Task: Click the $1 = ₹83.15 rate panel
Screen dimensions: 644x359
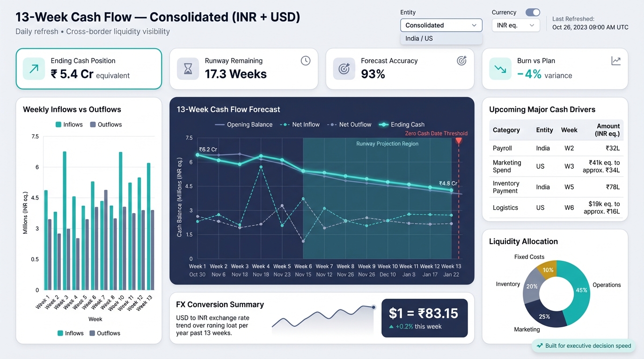Action: point(424,318)
